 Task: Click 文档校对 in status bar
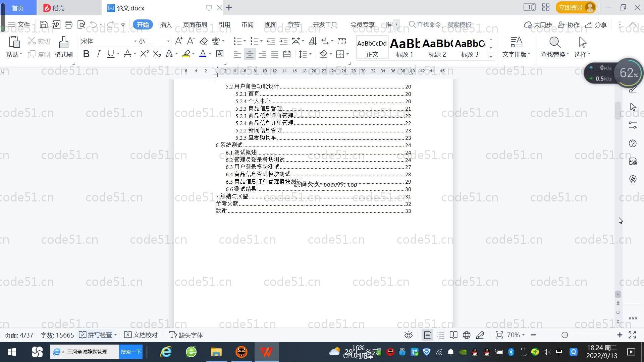pyautogui.click(x=141, y=335)
